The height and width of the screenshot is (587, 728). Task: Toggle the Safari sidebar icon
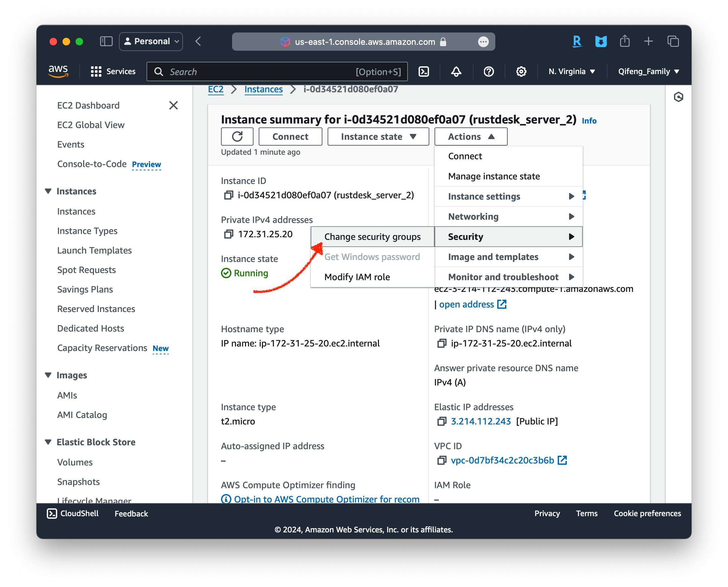(106, 42)
